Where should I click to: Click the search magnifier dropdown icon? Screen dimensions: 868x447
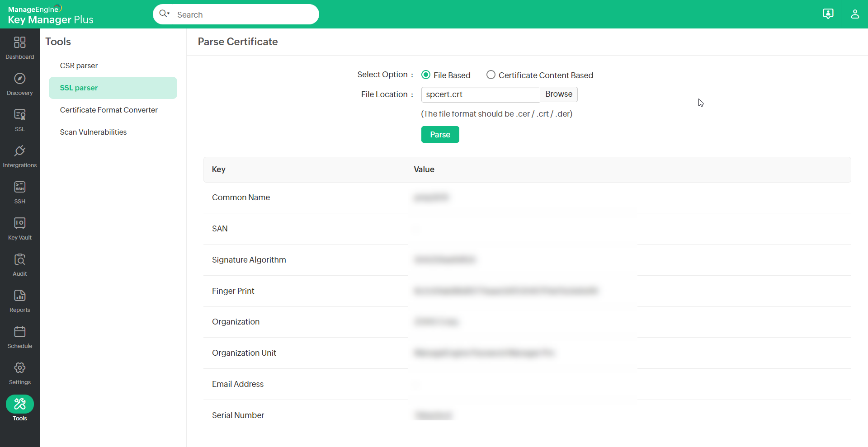165,14
